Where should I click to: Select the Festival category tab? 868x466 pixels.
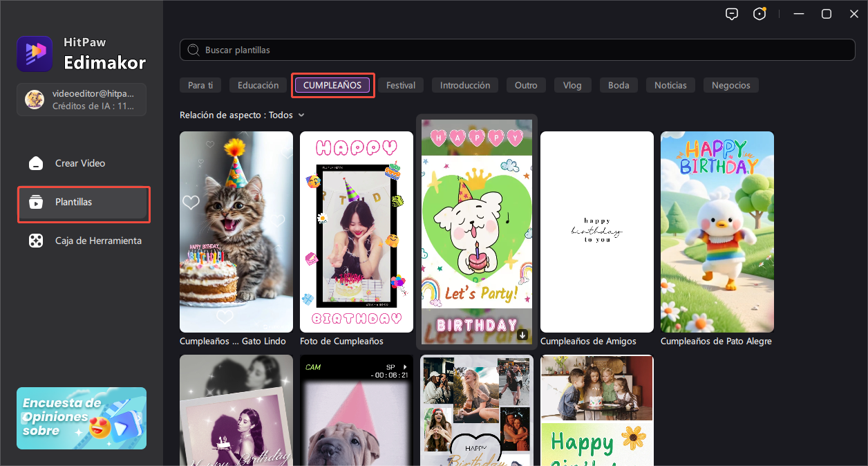pyautogui.click(x=400, y=85)
